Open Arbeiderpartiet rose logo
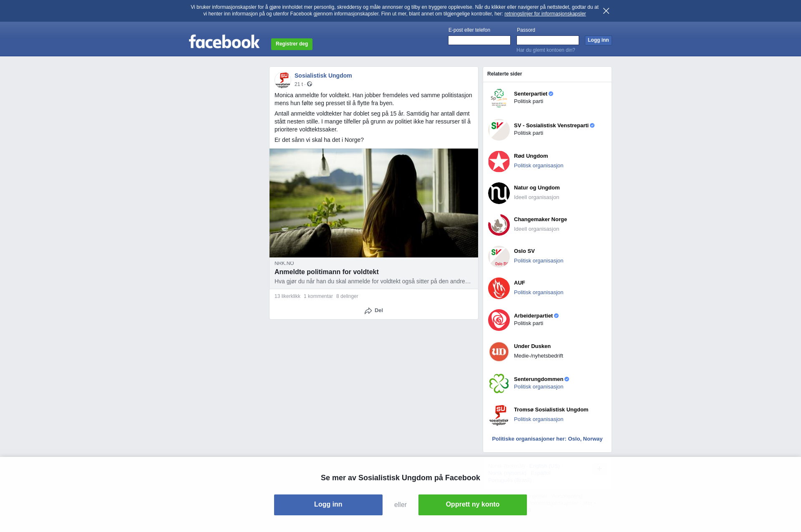 [499, 320]
